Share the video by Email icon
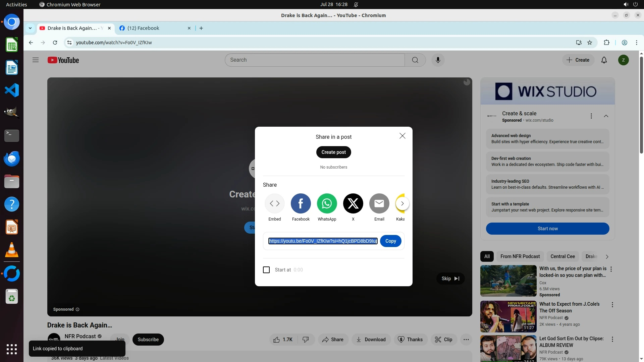Viewport: 644px width, 362px height. click(379, 203)
